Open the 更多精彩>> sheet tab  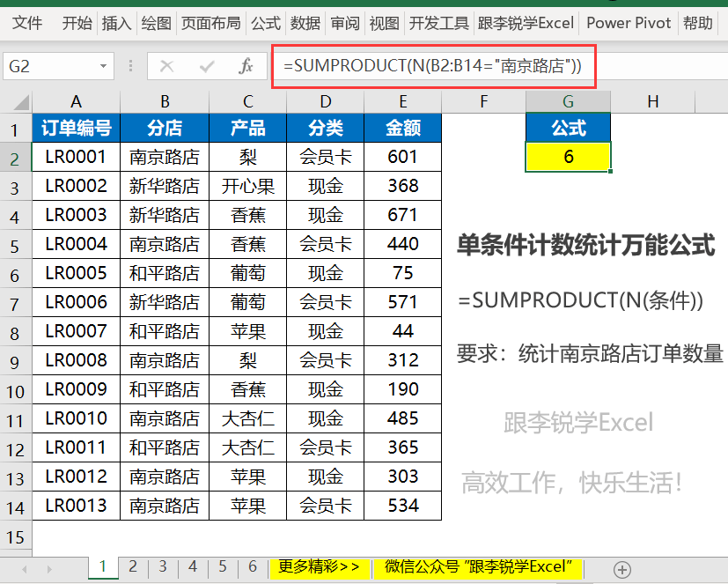(317, 568)
